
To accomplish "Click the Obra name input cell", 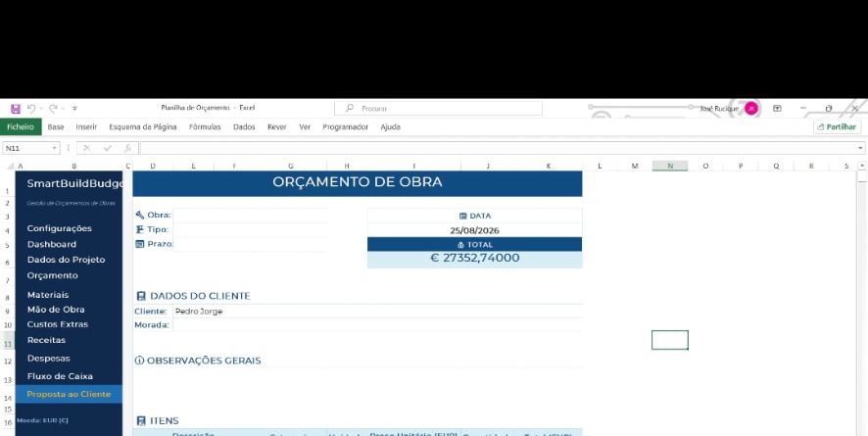I will [x=250, y=216].
